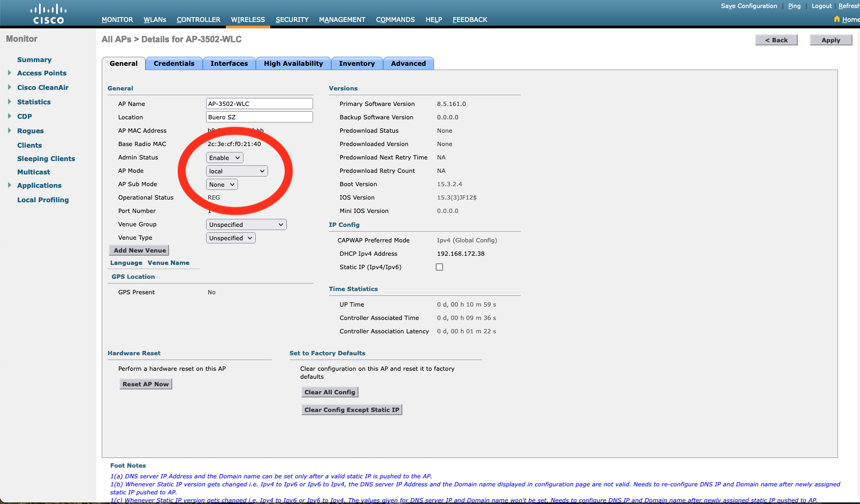Screen dimensions: 860x504
Task: Click Save Configuration link
Action: (749, 6)
